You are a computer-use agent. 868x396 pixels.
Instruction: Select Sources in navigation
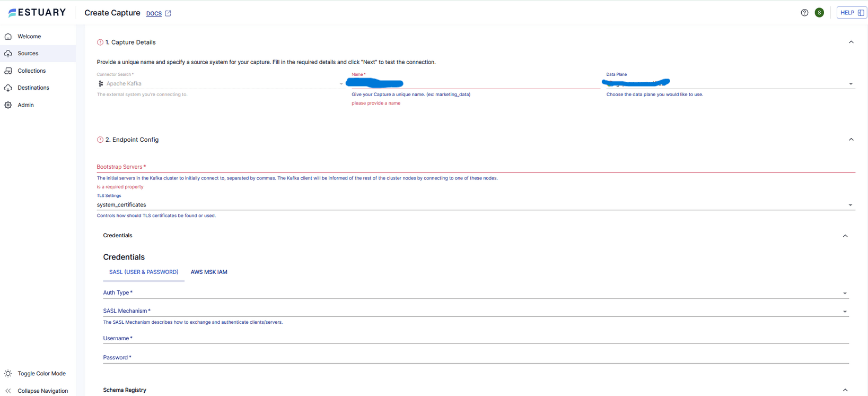28,54
